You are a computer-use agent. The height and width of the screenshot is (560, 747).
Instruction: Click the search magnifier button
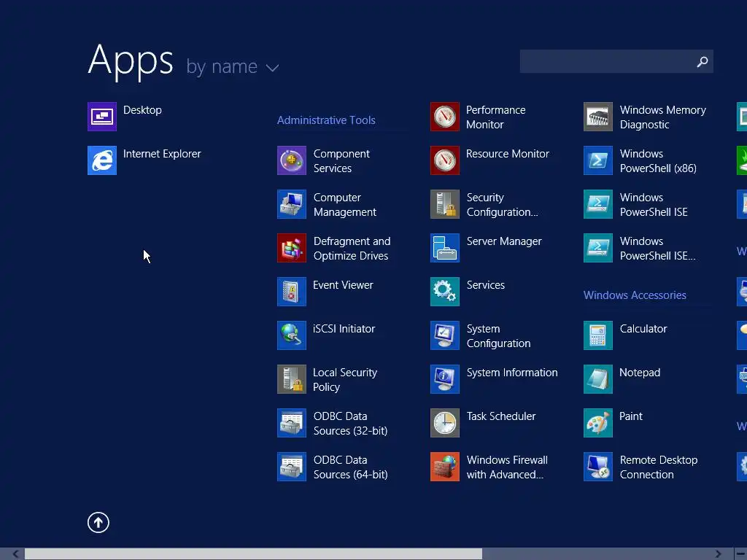pyautogui.click(x=703, y=61)
